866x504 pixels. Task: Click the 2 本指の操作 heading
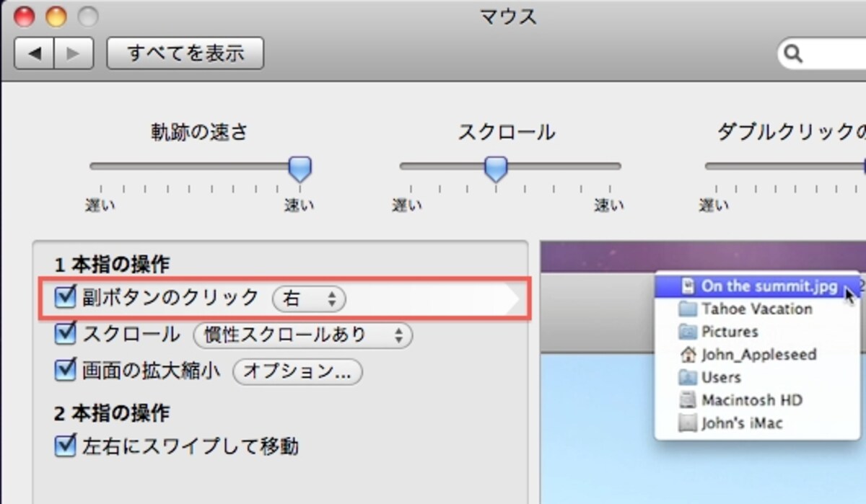(x=112, y=413)
